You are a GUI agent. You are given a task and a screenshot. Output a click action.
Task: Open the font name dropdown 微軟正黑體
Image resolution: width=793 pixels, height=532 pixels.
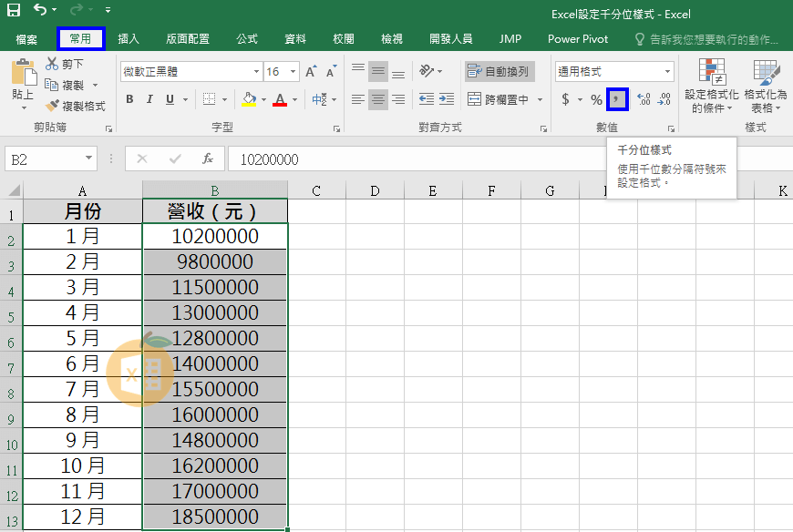(256, 71)
